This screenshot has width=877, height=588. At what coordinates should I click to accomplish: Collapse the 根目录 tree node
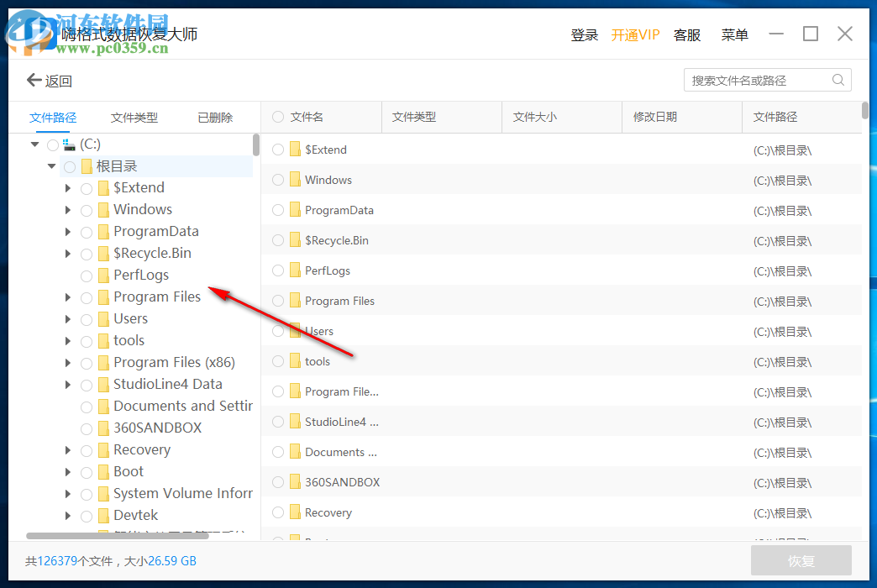click(51, 166)
